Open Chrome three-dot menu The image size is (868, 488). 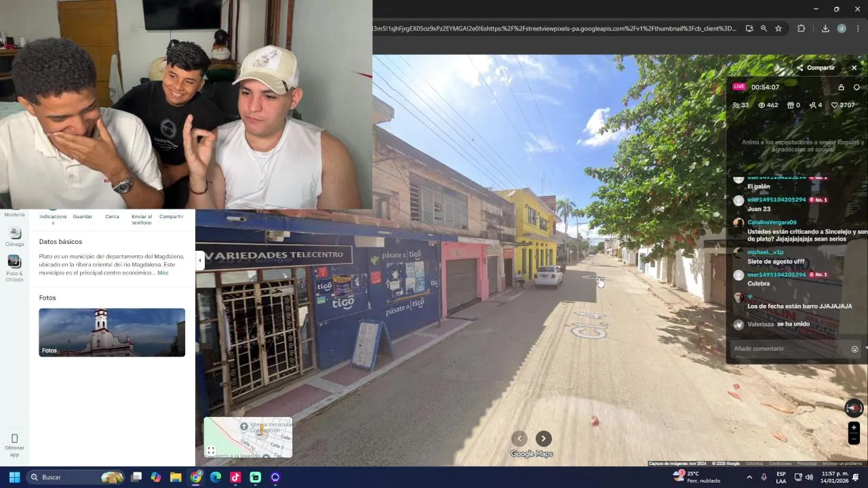tap(858, 28)
